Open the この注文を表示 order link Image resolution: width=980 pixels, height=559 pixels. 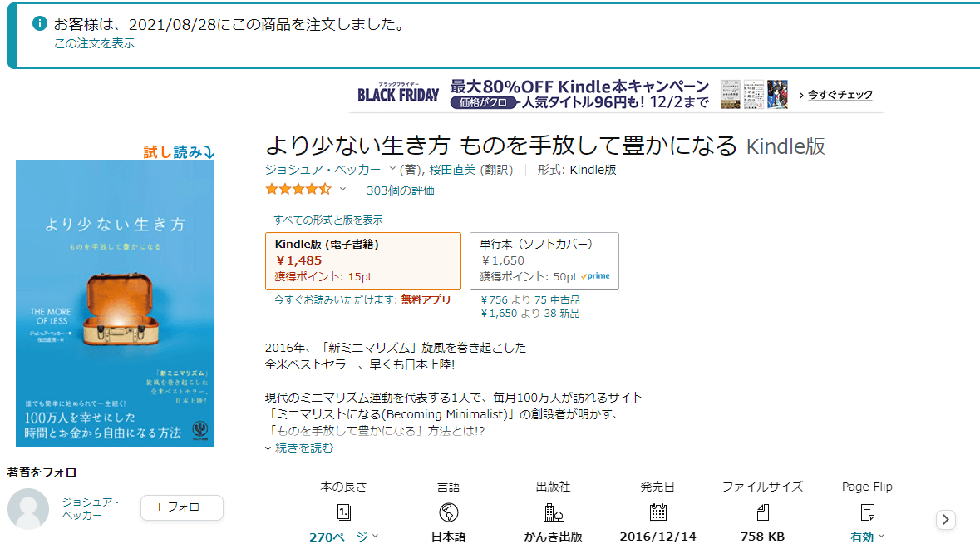coord(95,43)
